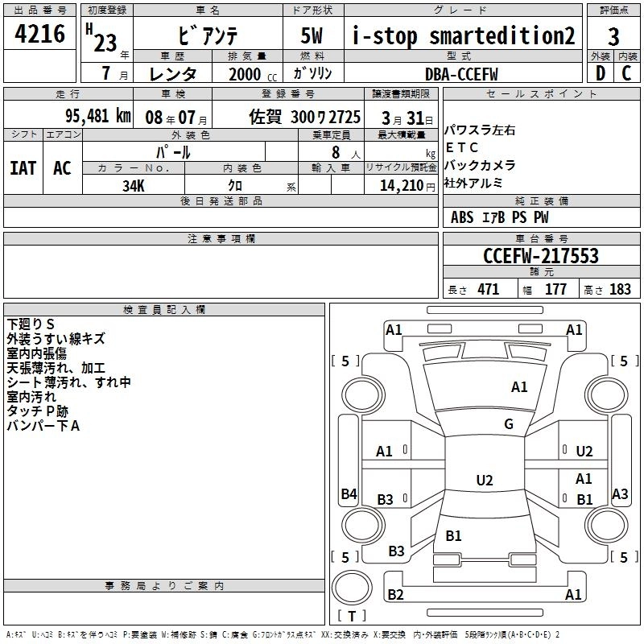This screenshot has width=644, height=644.
Task: Select the overall evaluation score 3
Action: coord(613,37)
